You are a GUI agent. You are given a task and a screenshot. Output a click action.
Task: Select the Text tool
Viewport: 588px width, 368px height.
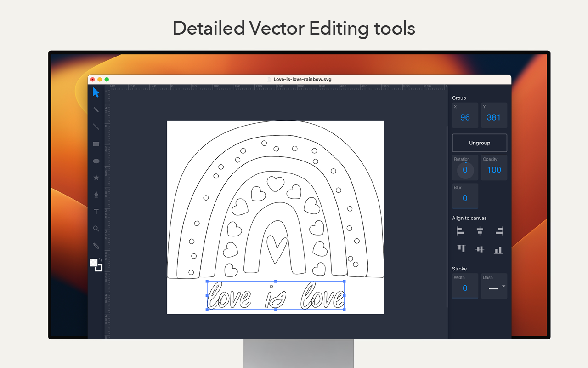coord(96,212)
